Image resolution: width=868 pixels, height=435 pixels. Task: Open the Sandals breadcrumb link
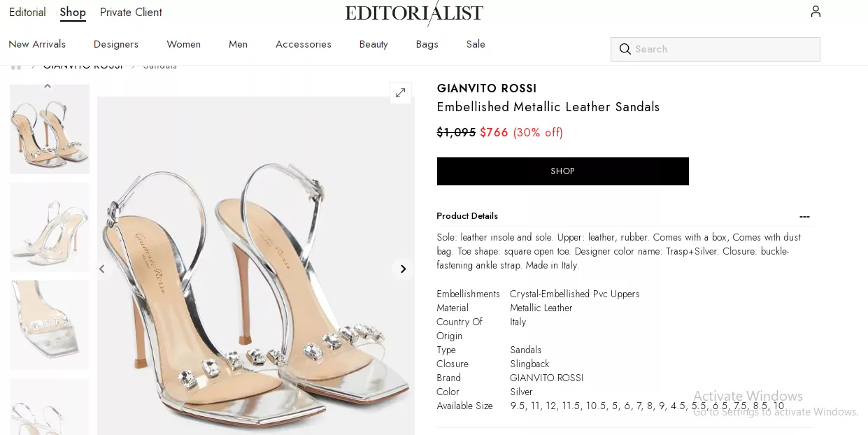click(x=160, y=66)
